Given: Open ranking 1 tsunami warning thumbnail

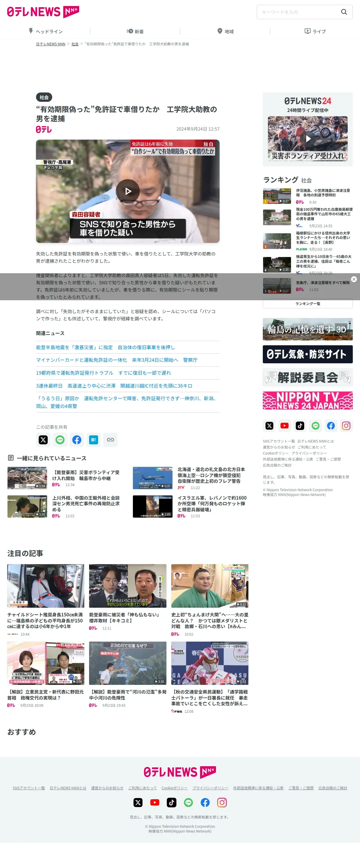Looking at the screenshot, I should pos(277,196).
